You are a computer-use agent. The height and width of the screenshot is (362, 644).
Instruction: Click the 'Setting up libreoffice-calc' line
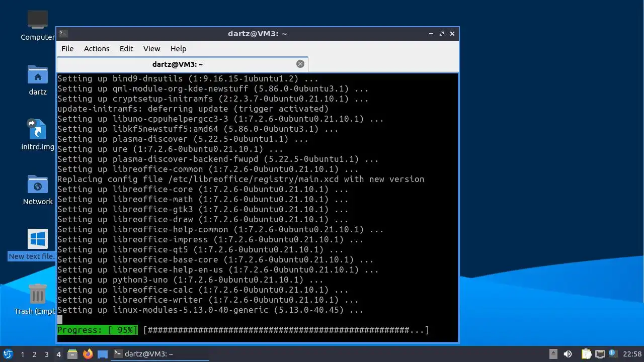click(x=203, y=290)
